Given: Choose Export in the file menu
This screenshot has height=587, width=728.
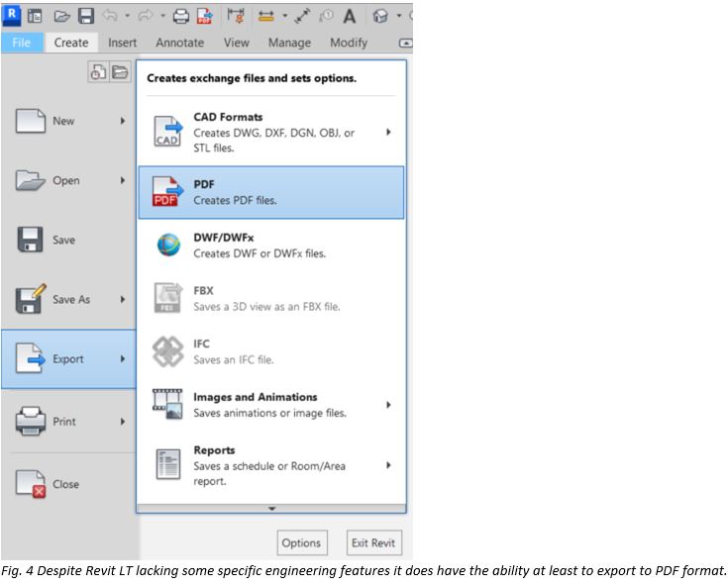Looking at the screenshot, I should pyautogui.click(x=68, y=359).
